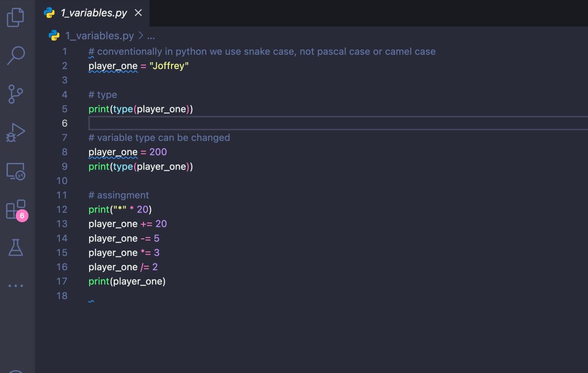Click print(type(player_one)) on line 5

tap(141, 109)
